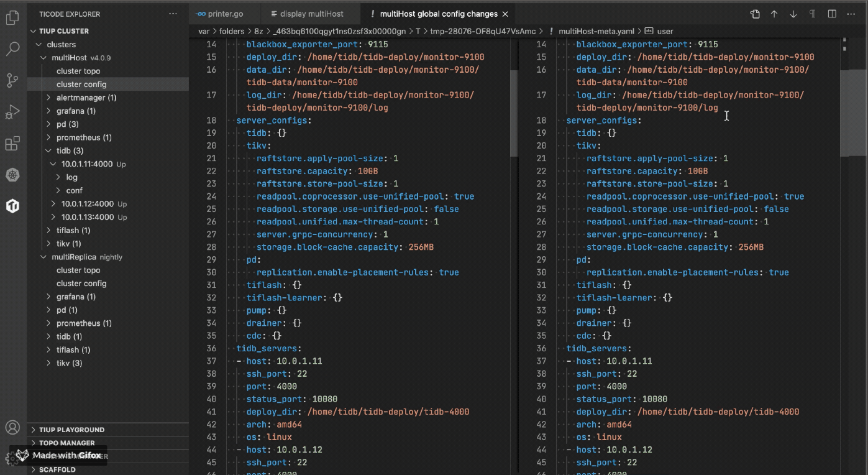The width and height of the screenshot is (868, 475).
Task: Click the Open File icon in editor toolbar
Action: 755,14
